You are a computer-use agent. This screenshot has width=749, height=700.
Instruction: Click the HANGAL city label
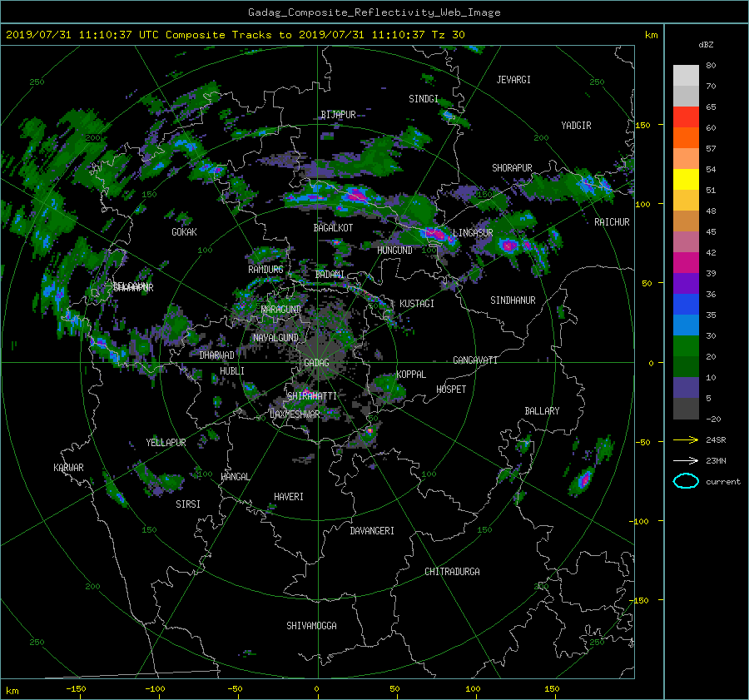[235, 477]
